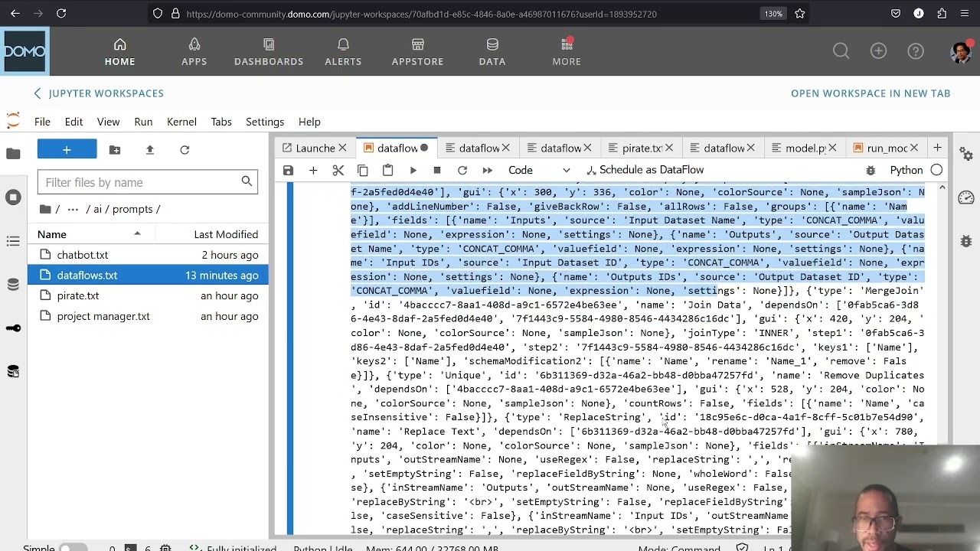
Task: Restart kernel and run all cells
Action: 487,171
